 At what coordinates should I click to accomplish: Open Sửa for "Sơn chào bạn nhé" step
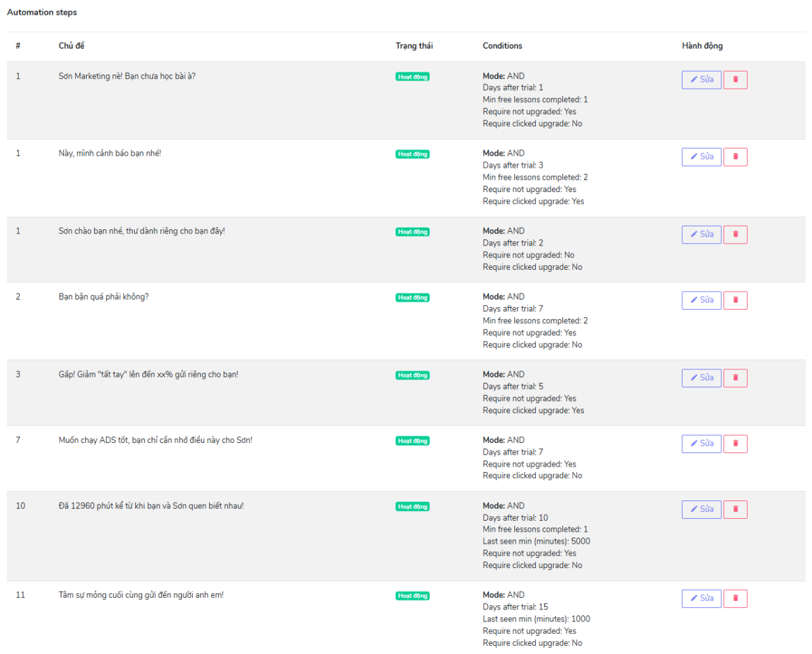pyautogui.click(x=702, y=235)
